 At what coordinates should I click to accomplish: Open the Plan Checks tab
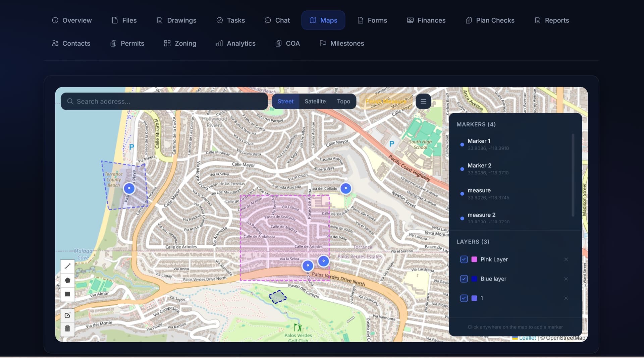(x=490, y=20)
